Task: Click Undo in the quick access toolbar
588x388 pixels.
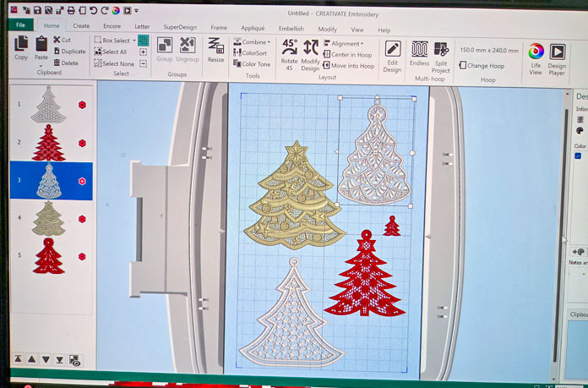Action: pyautogui.click(x=93, y=10)
